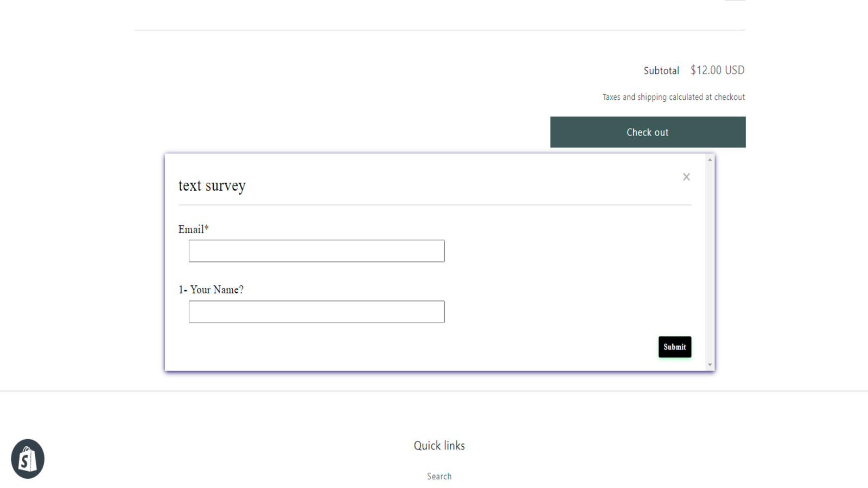This screenshot has height=488, width=868.
Task: Close the text survey popup
Action: [x=686, y=177]
